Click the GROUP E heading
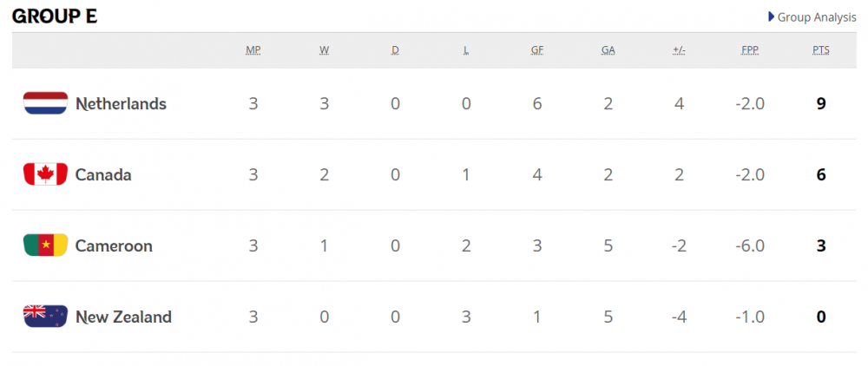The height and width of the screenshot is (366, 868). click(x=55, y=16)
